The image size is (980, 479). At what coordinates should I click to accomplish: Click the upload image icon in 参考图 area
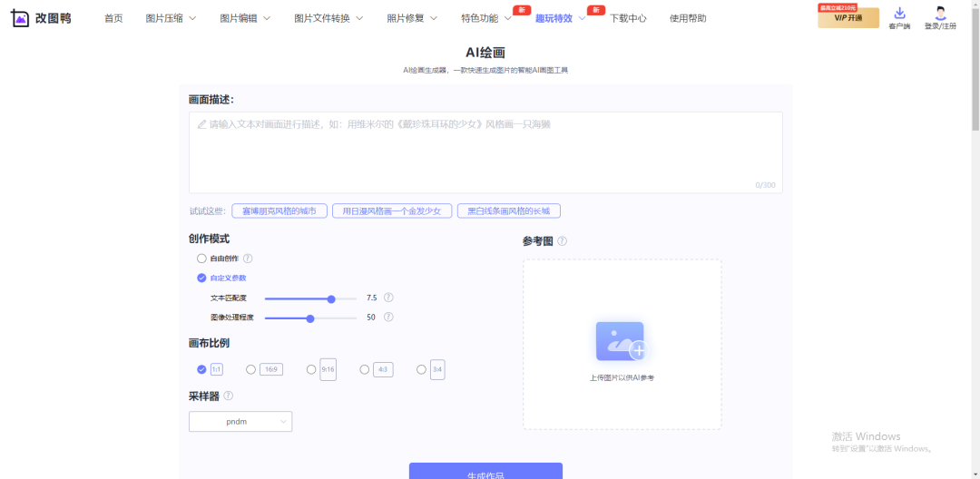[x=622, y=342]
